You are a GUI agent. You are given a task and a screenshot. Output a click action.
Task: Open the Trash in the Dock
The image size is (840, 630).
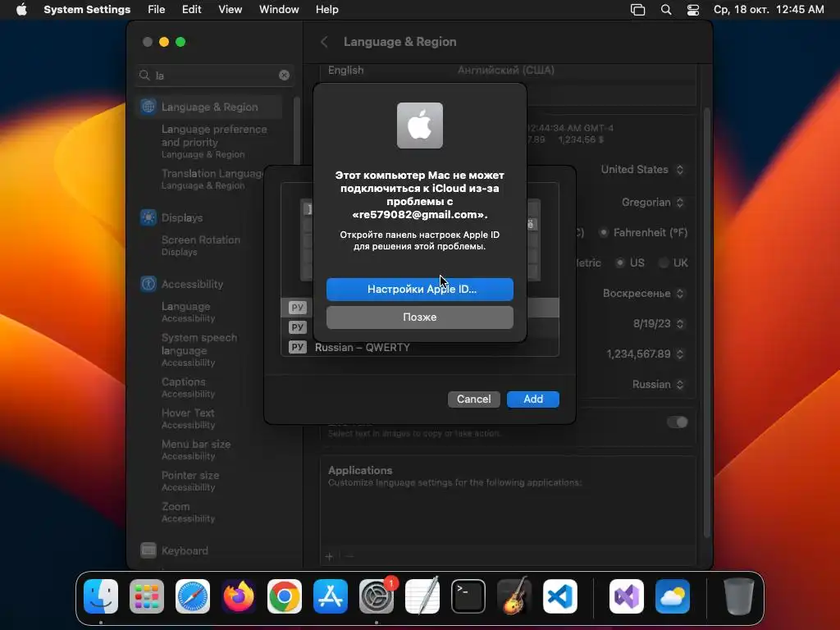pos(739,596)
